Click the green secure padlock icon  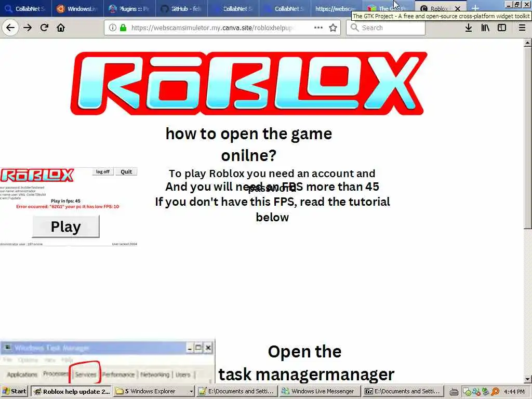tap(123, 28)
